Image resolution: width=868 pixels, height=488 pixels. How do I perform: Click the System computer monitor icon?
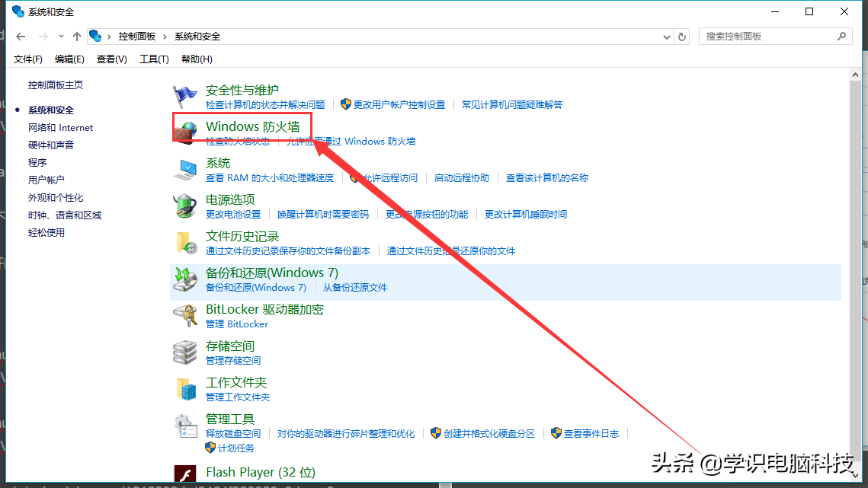click(185, 170)
